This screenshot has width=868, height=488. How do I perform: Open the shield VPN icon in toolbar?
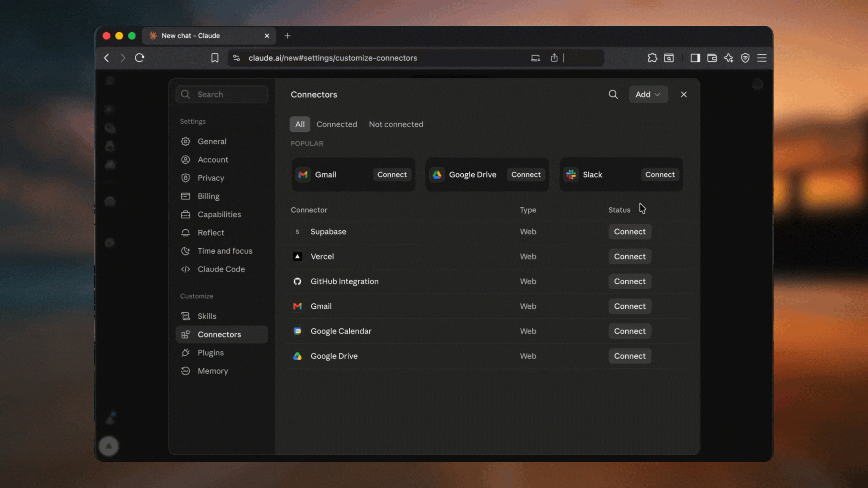point(745,58)
